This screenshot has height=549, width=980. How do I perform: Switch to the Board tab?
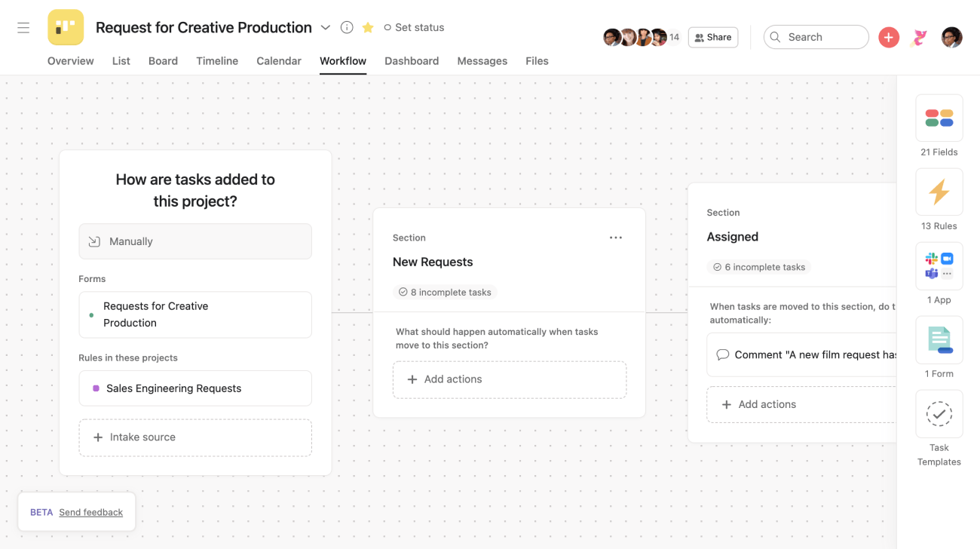pos(163,61)
